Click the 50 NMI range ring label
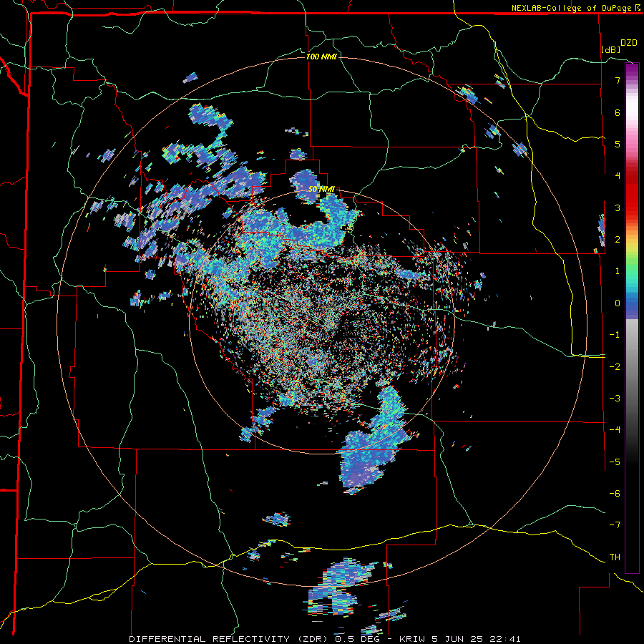Image resolution: width=644 pixels, height=644 pixels. (321, 190)
